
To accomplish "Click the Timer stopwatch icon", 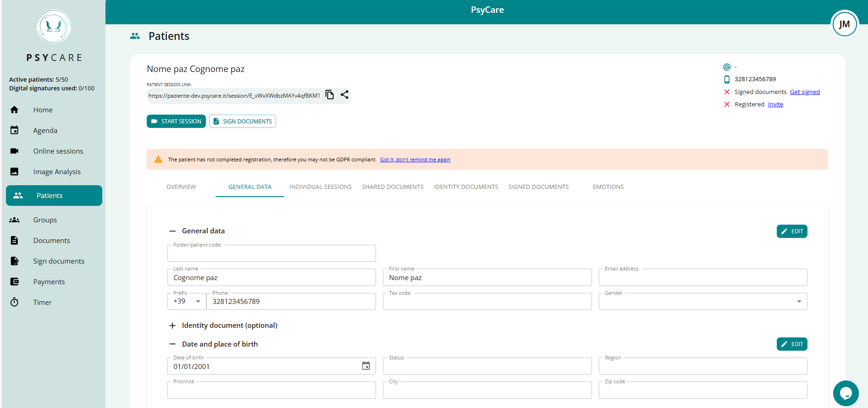I will (14, 302).
